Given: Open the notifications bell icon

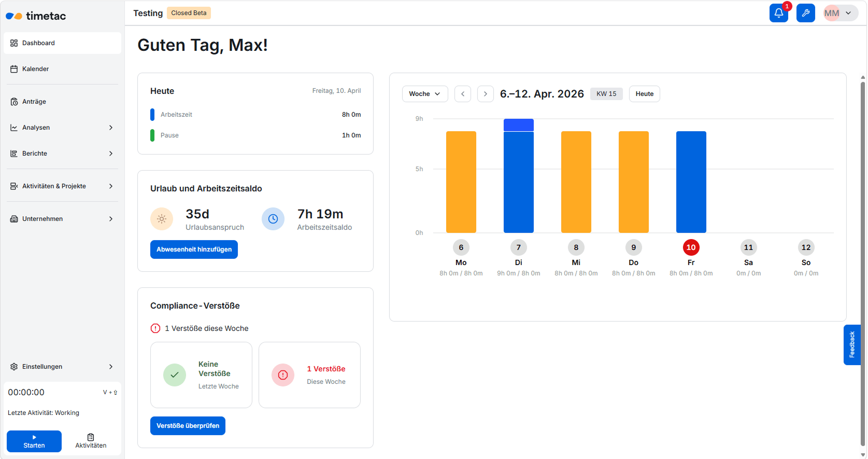Looking at the screenshot, I should 778,13.
